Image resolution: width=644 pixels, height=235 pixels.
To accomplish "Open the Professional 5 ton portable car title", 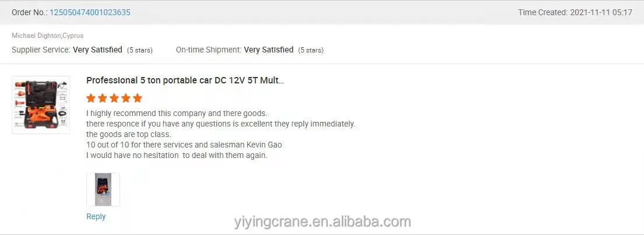I will [x=185, y=80].
